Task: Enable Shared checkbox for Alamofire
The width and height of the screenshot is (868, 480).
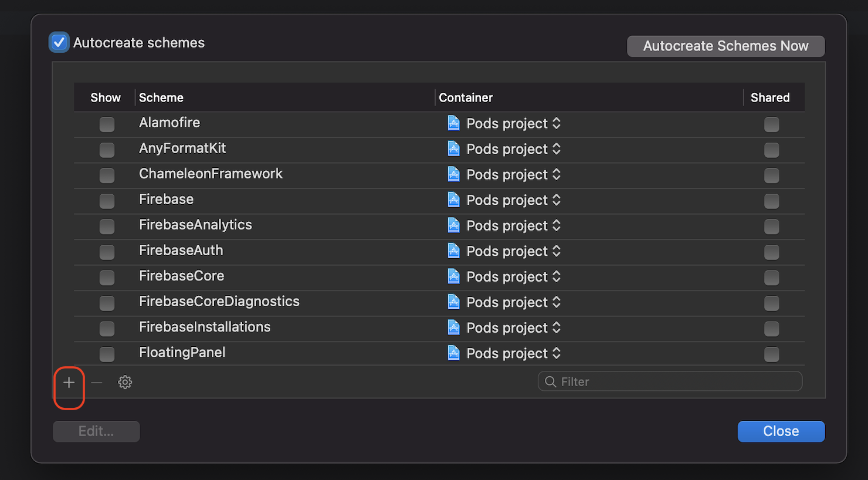Action: (x=772, y=124)
